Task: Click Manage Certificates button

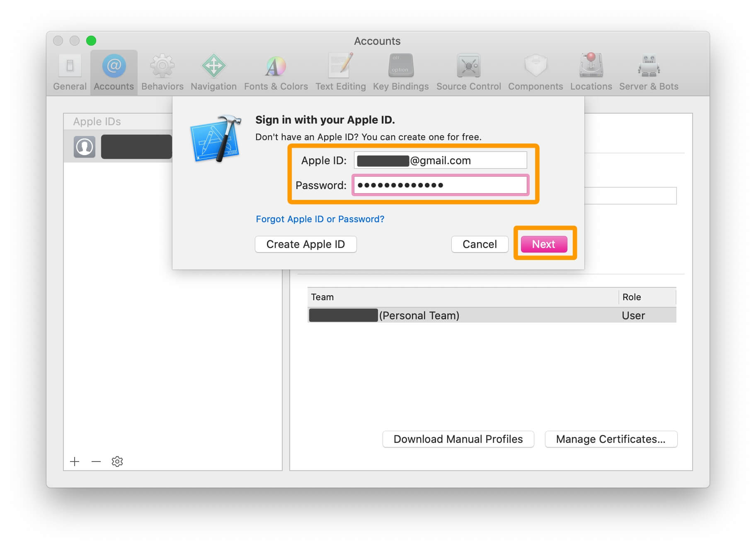Action: (x=611, y=439)
